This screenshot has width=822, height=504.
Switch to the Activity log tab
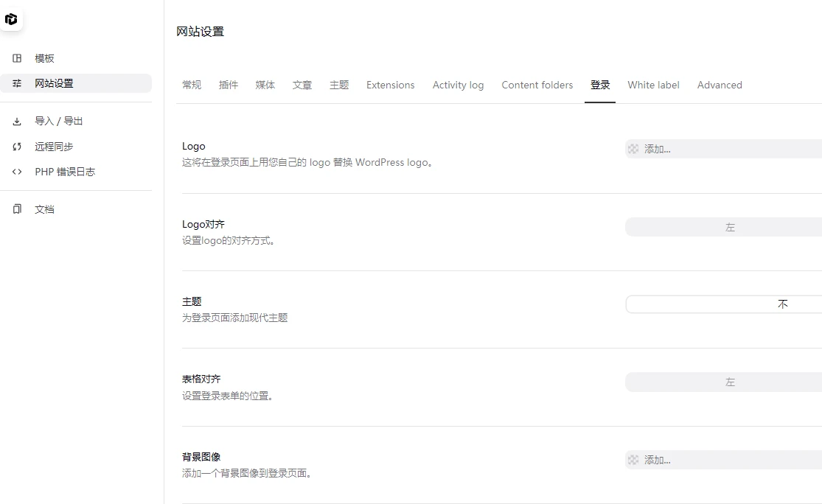pyautogui.click(x=458, y=85)
